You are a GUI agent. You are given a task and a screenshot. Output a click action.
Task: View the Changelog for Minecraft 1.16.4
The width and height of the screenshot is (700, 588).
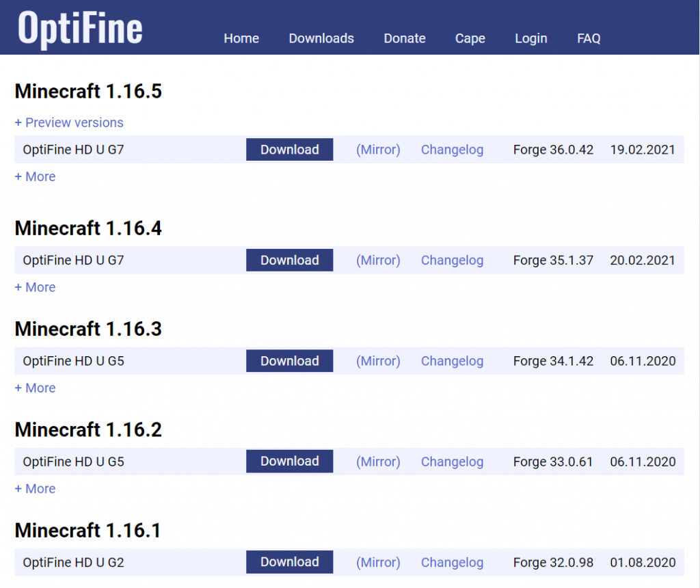tap(453, 260)
